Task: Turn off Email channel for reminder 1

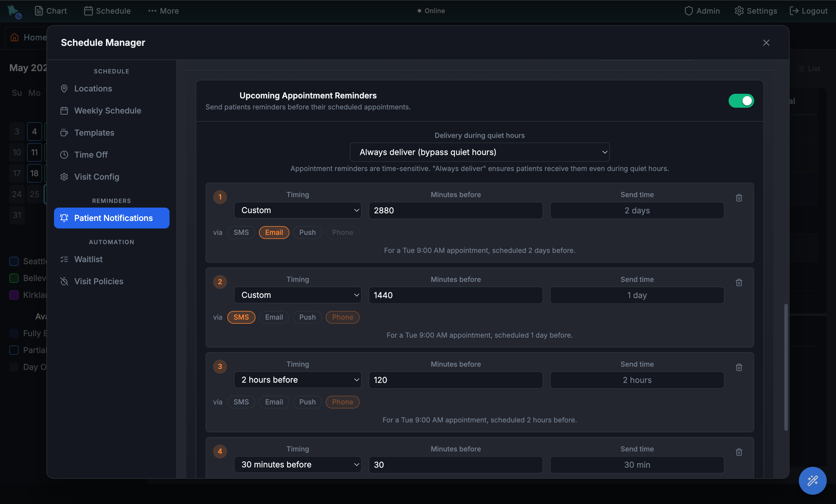Action: pos(274,233)
